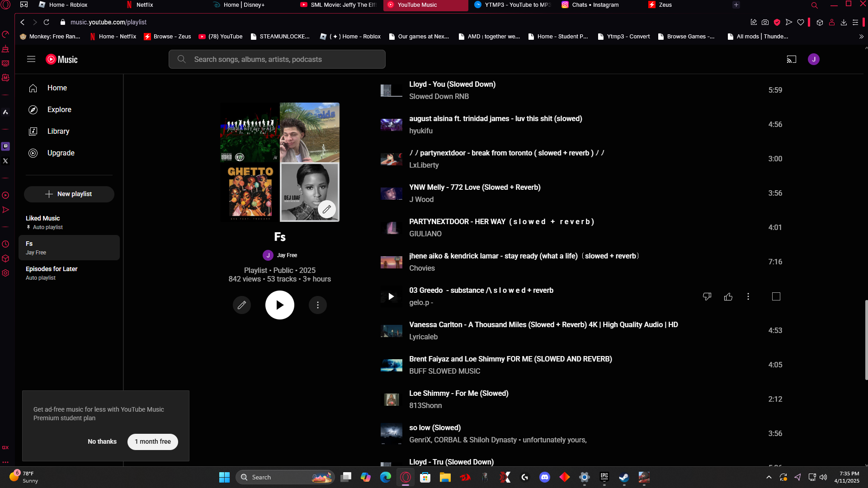Image resolution: width=868 pixels, height=488 pixels.
Task: Open Episodes for Later playlist
Action: tap(69, 273)
